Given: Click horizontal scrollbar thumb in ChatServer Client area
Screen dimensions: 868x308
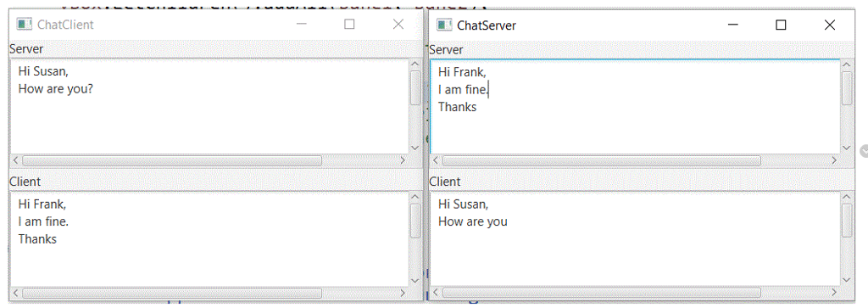Looking at the screenshot, I should point(601,293).
